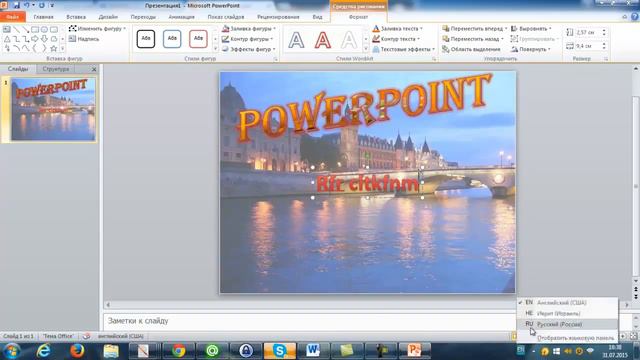The height and width of the screenshot is (360, 640).
Task: Expand the shape styles gallery
Action: tap(216, 49)
